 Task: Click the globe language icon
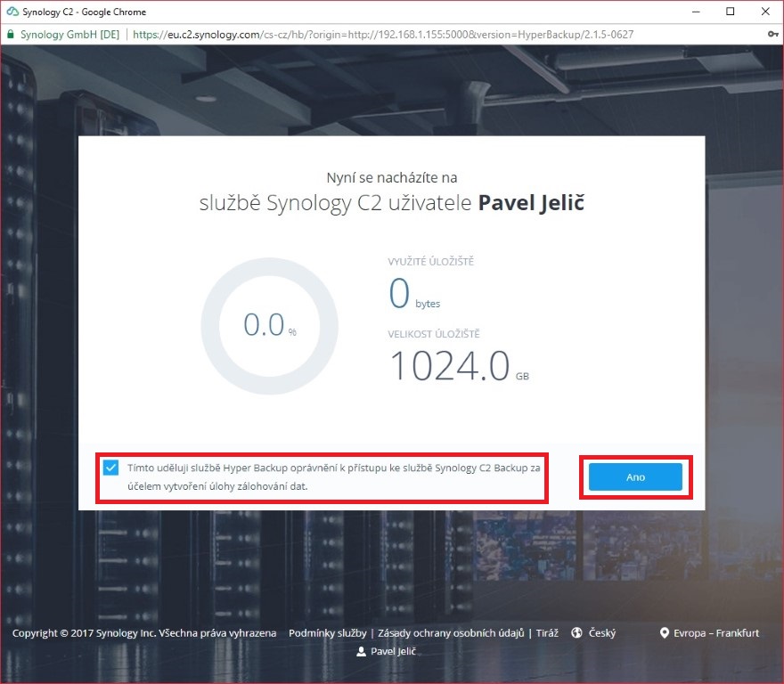point(577,633)
